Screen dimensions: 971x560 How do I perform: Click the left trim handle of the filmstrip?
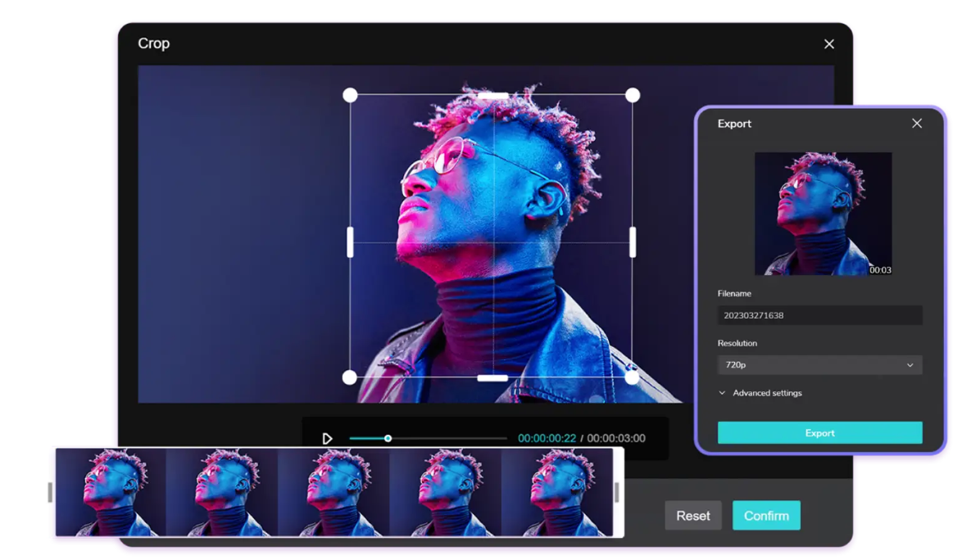50,492
